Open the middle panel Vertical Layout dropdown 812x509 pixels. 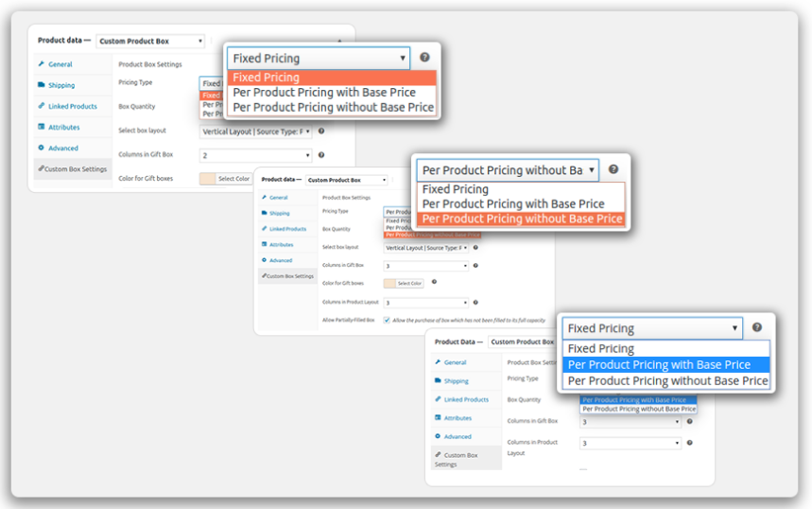[425, 248]
